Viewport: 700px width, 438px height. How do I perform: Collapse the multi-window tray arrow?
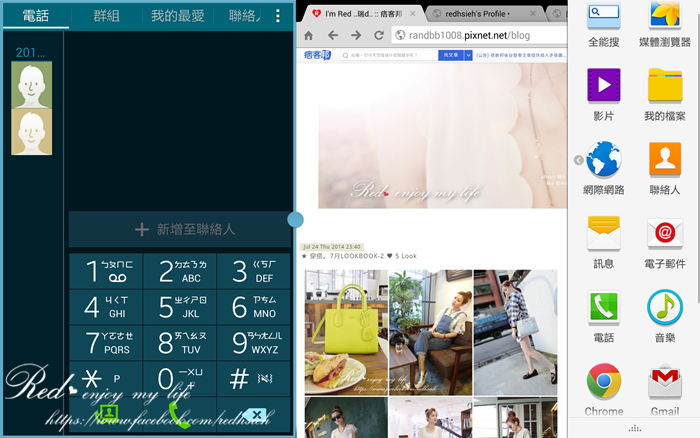point(579,160)
